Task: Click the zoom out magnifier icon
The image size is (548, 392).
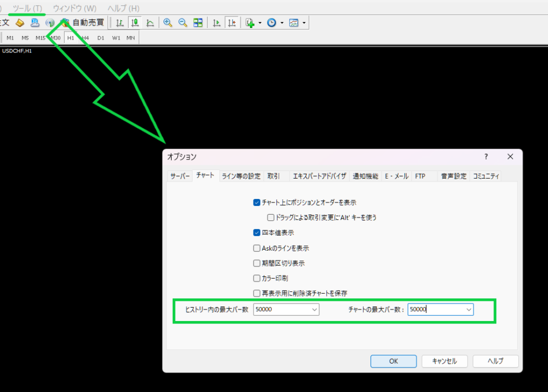Action: [x=183, y=23]
